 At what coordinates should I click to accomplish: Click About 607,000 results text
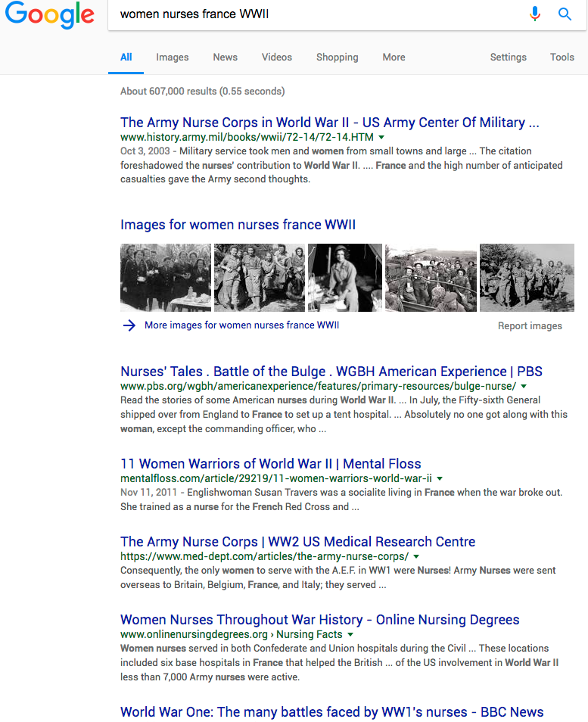pyautogui.click(x=203, y=91)
